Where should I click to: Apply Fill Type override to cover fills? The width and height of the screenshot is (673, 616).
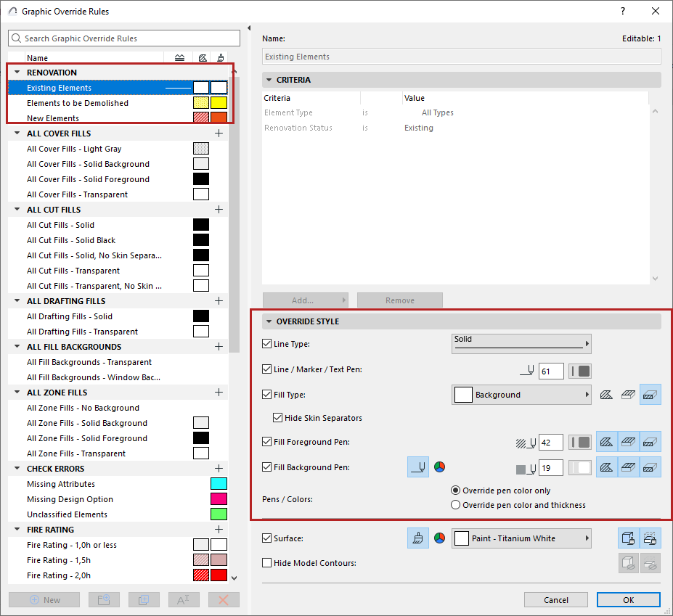tap(629, 395)
